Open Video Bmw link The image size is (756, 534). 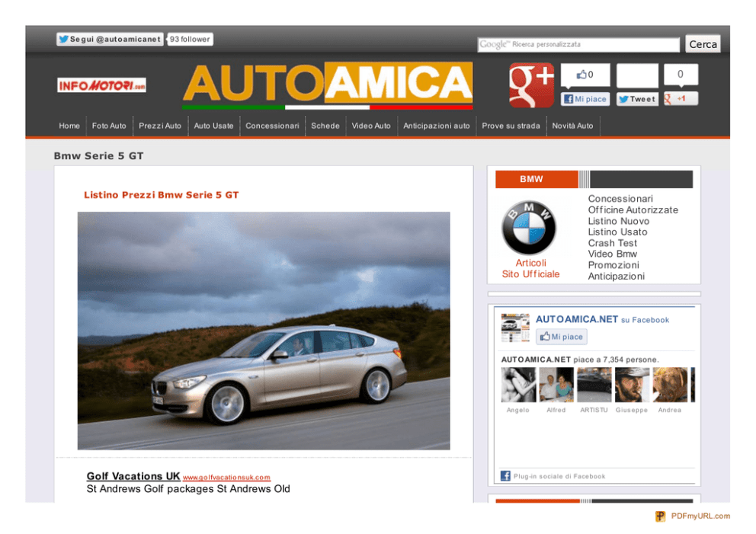612,254
